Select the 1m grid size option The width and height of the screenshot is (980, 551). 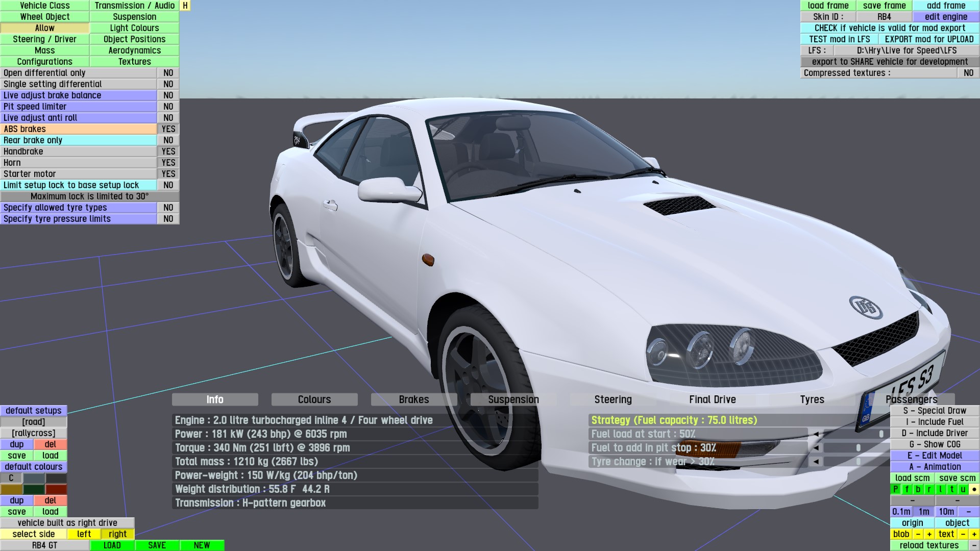(x=924, y=512)
